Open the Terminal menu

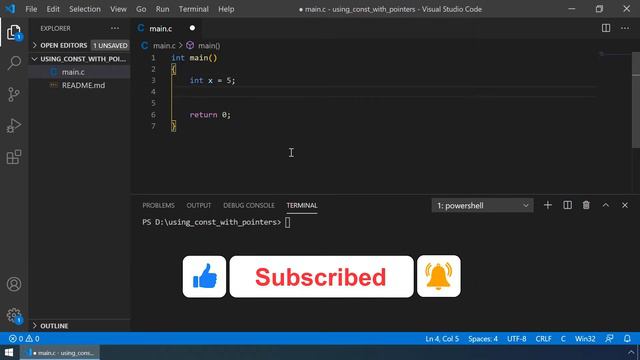tap(193, 9)
